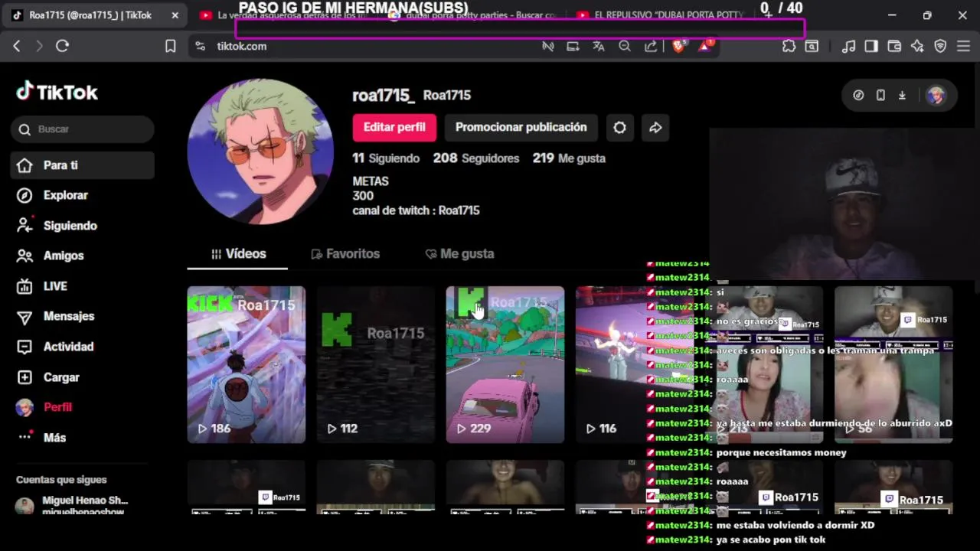Click the phone app icon in top-right pill
Image resolution: width=980 pixels, height=551 pixels.
(880, 95)
